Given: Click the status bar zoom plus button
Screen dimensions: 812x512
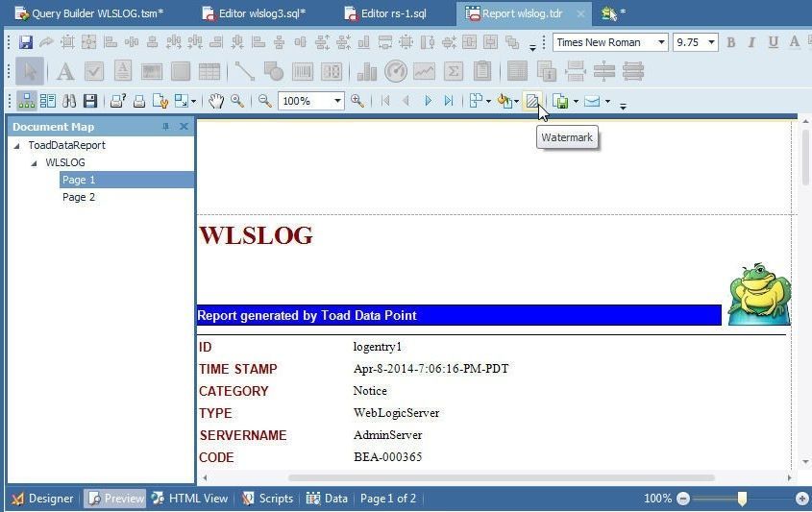Looking at the screenshot, I should pyautogui.click(x=801, y=499).
